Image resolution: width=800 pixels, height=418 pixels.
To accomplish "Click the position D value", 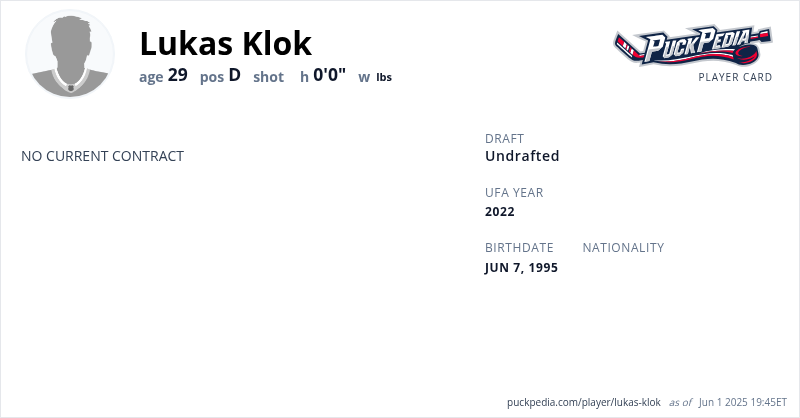I will tap(235, 75).
